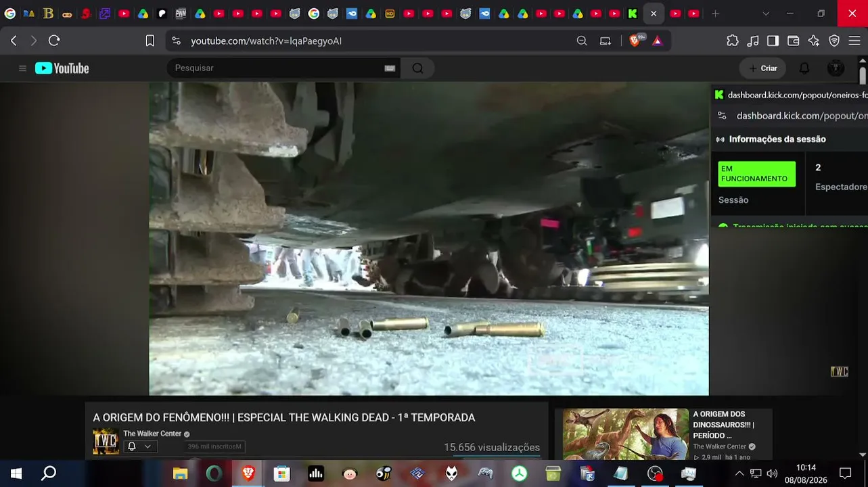The image size is (868, 487).
Task: Open Brave Rewards triangle icon
Action: (x=657, y=41)
